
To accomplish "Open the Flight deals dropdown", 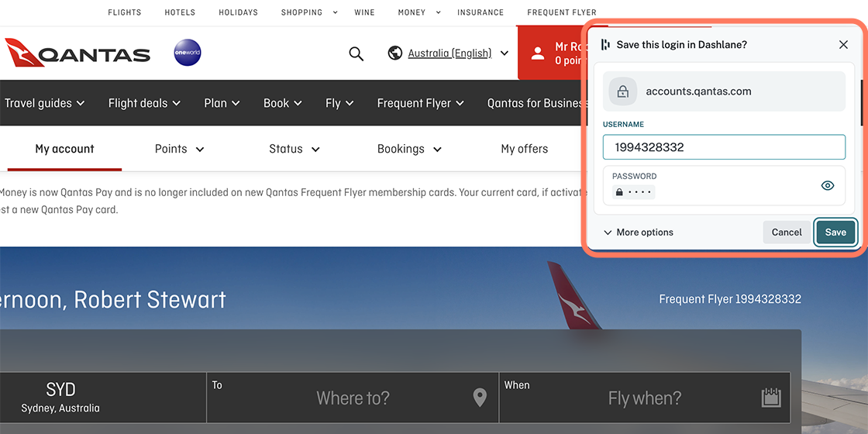I will point(144,103).
